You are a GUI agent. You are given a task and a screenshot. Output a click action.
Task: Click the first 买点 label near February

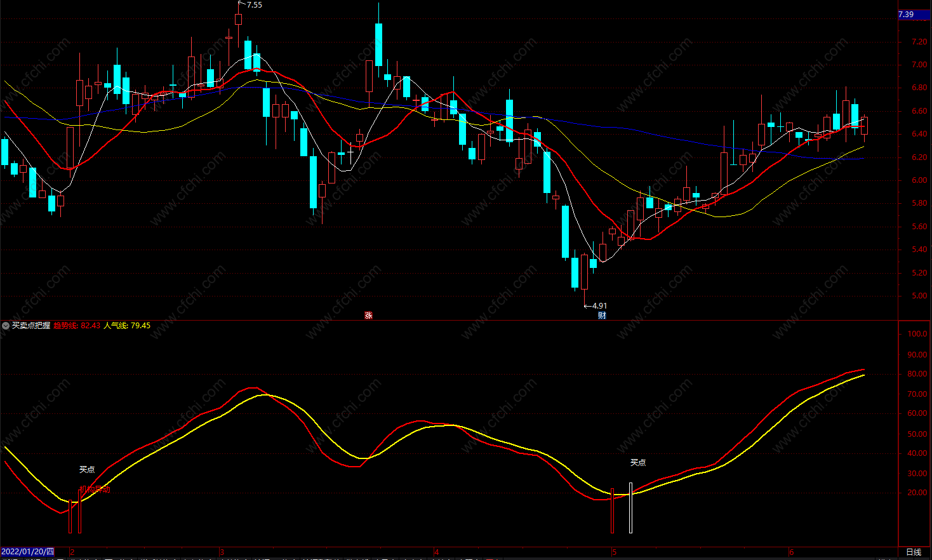87,470
